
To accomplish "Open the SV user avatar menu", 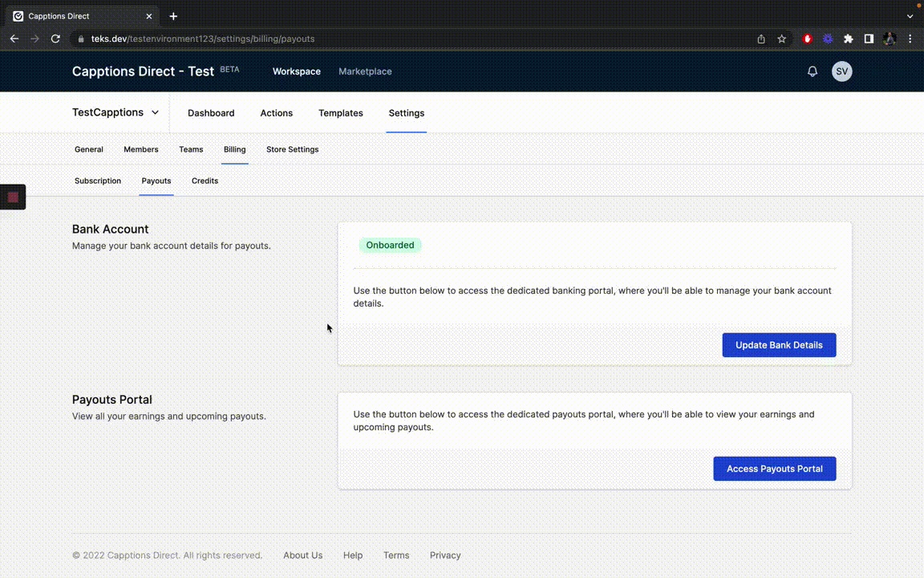I will click(x=842, y=71).
